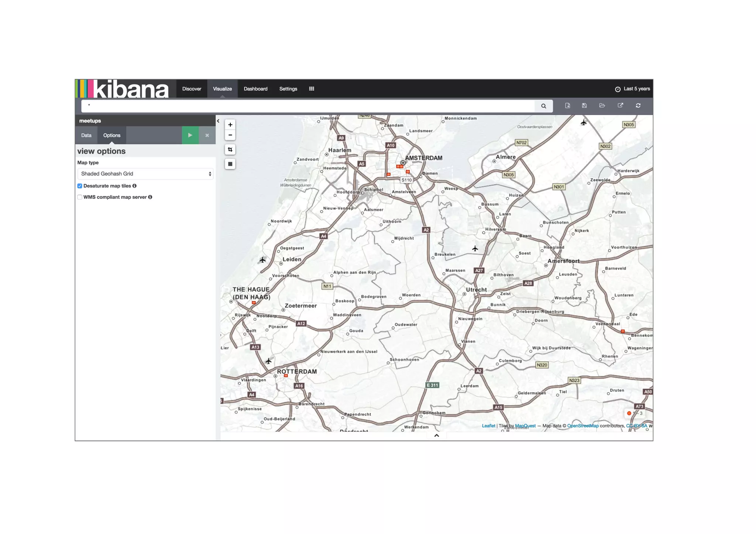The image size is (756, 534).
Task: Switch to the Data tab
Action: [86, 135]
